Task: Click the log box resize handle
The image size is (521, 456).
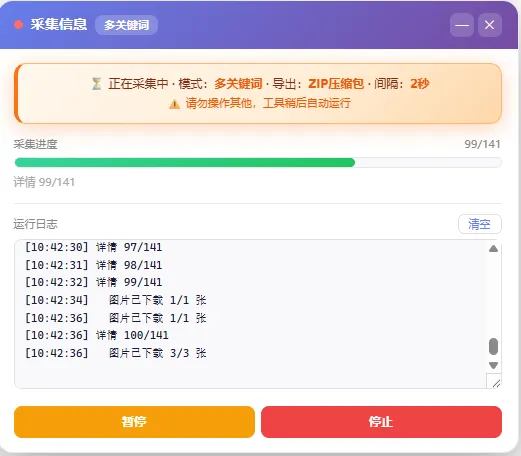Action: point(496,383)
